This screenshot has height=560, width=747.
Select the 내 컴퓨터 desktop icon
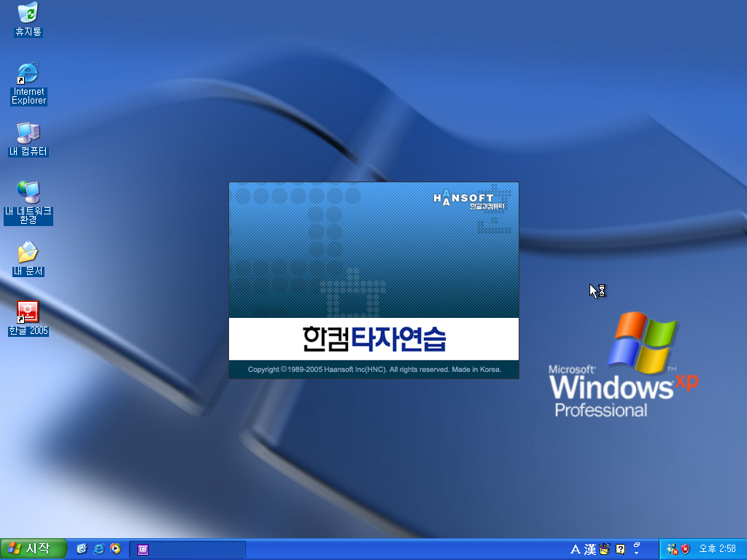tap(28, 139)
